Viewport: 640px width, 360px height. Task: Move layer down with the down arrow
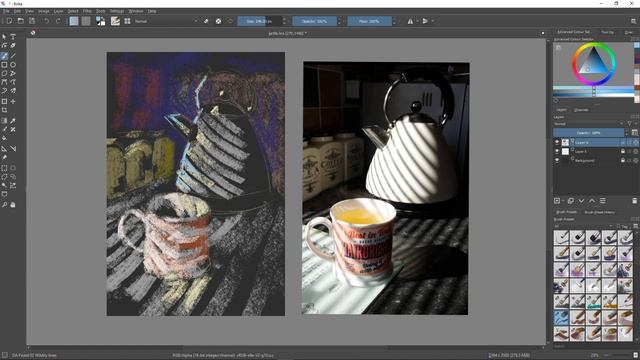pos(581,201)
